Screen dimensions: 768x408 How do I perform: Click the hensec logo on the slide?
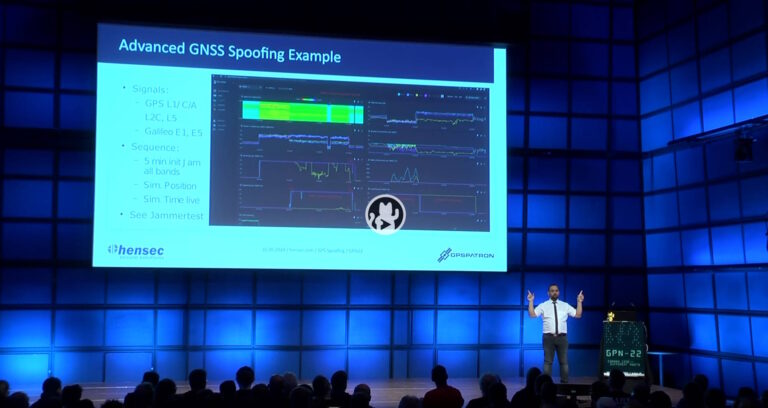pos(139,250)
